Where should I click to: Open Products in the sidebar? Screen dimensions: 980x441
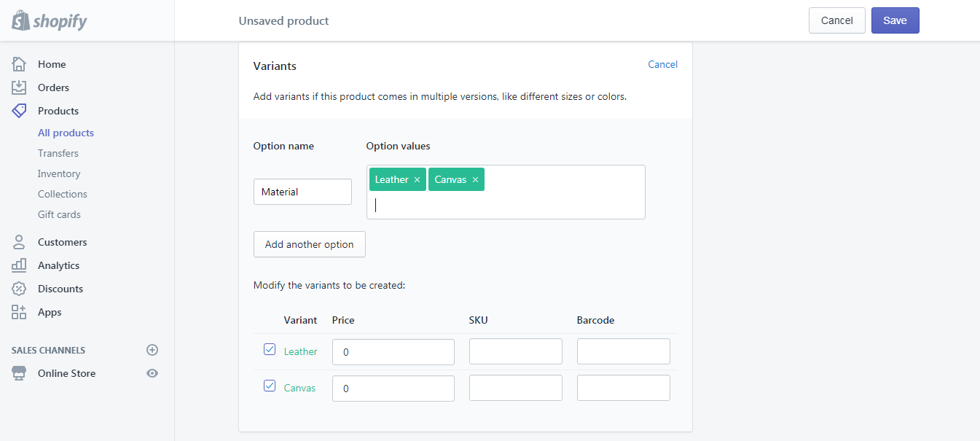pos(58,111)
